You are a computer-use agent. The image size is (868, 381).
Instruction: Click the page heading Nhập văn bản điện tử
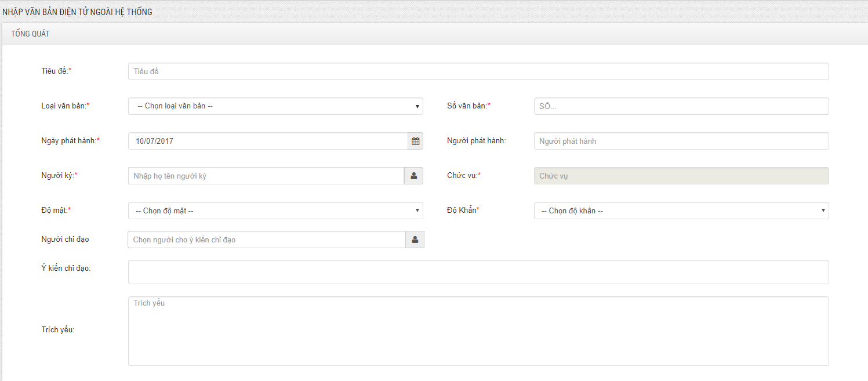pyautogui.click(x=78, y=12)
